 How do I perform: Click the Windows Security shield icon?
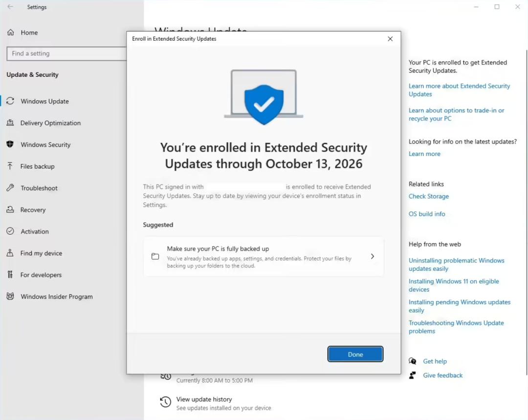(x=10, y=144)
